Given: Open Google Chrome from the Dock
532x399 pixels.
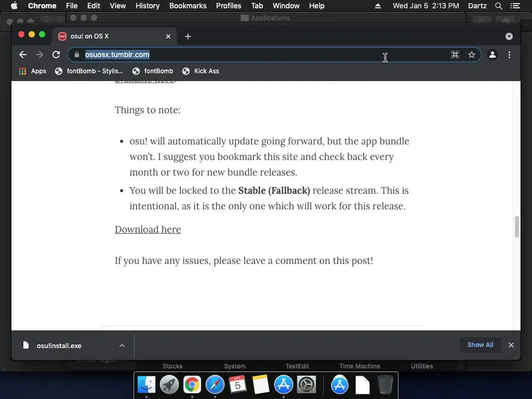Looking at the screenshot, I should pyautogui.click(x=192, y=385).
